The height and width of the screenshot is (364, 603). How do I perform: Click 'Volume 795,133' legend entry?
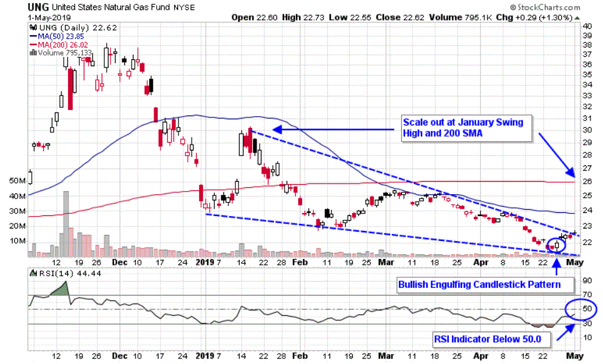click(65, 52)
